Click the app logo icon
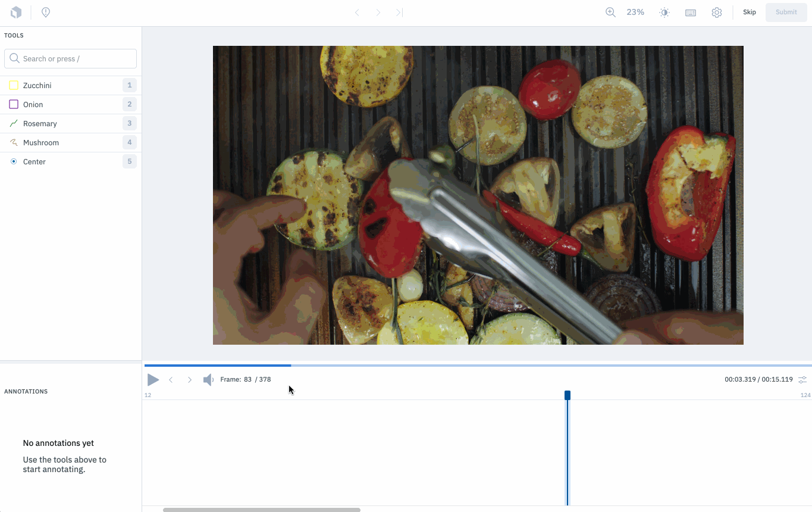This screenshot has height=512, width=812. [16, 12]
